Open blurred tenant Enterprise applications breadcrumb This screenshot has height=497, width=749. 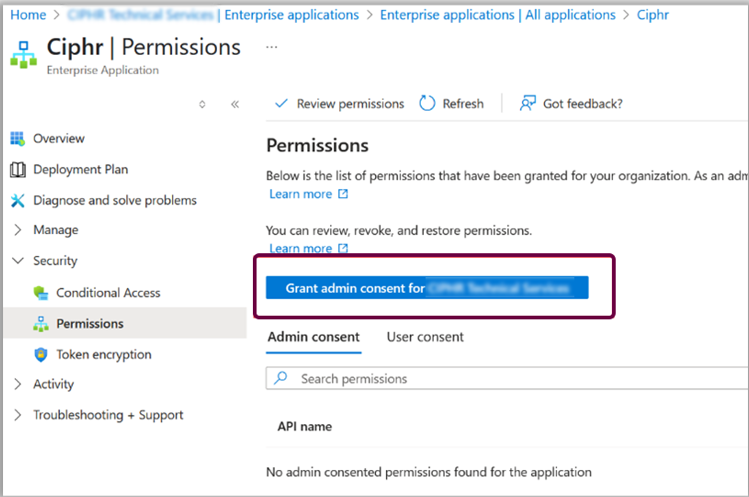pyautogui.click(x=213, y=15)
